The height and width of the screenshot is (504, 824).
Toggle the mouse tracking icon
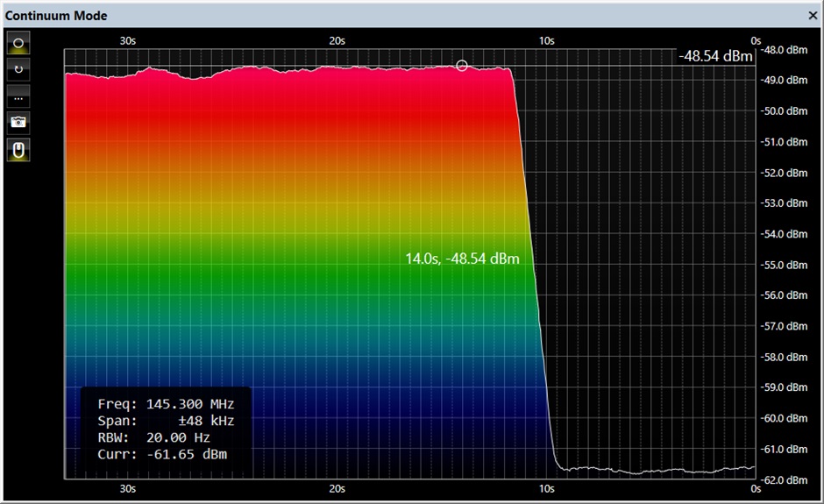coord(18,150)
